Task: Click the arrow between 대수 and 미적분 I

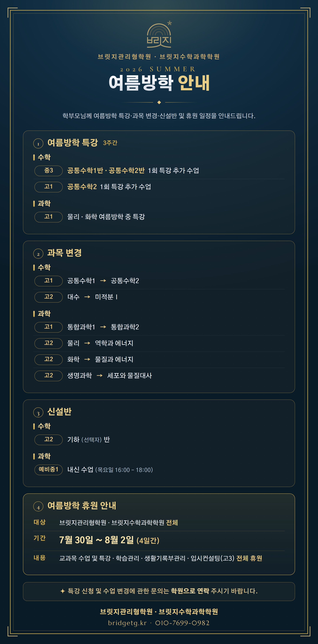Action: (x=87, y=297)
